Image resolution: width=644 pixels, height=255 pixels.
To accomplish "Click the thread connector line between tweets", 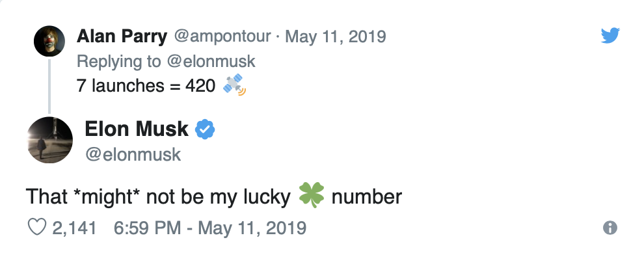I will click(49, 87).
